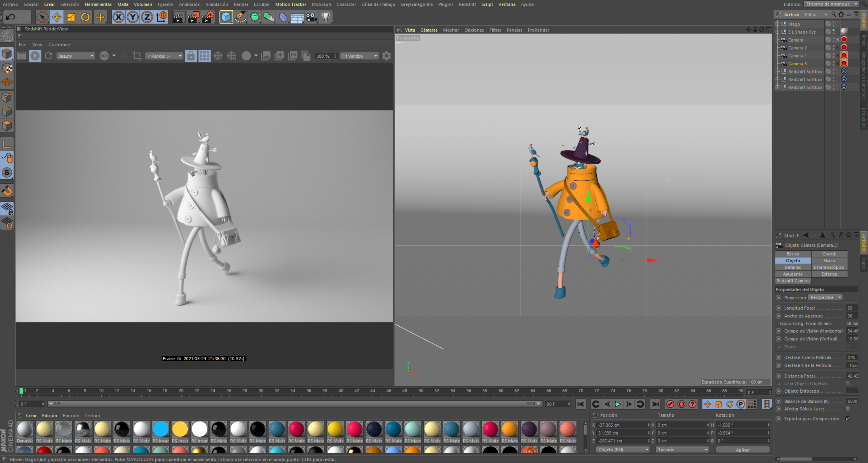Select the white RS Incandescent material swatch
868x463 pixels.
tap(199, 430)
